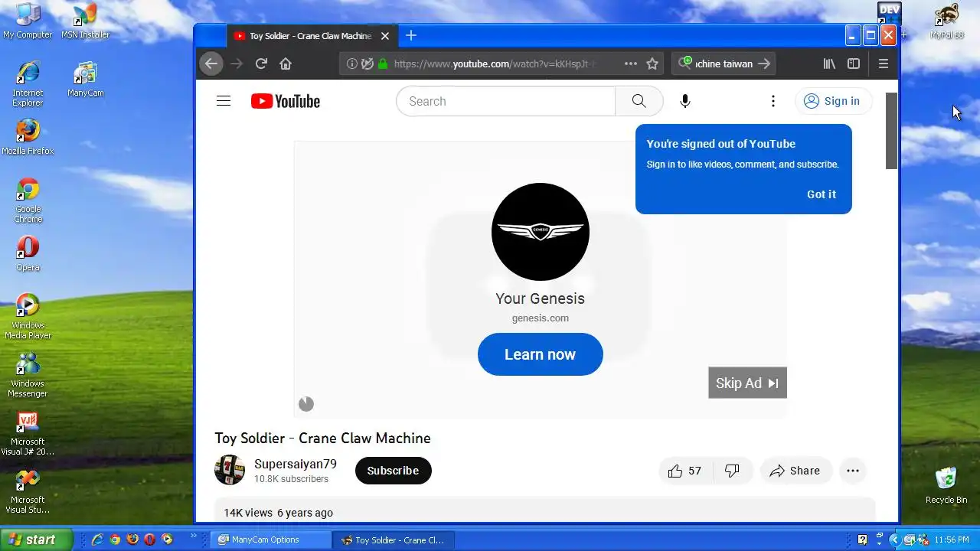Submit search bar arrow for 'chine taiwan'
This screenshot has width=980, height=551.
tap(763, 64)
